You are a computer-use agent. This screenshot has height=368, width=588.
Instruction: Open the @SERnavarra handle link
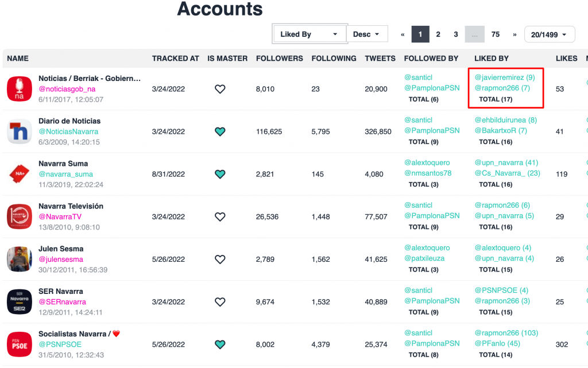(62, 301)
